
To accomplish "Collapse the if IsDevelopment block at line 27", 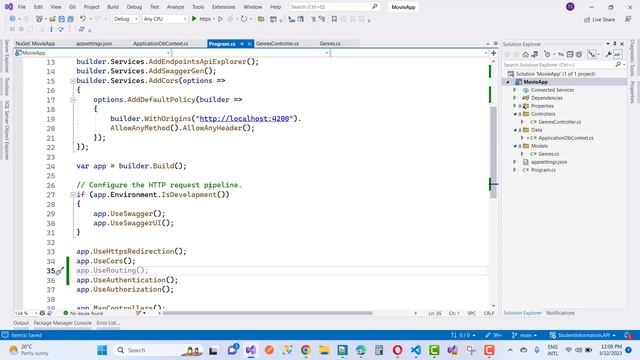I will 73,195.
